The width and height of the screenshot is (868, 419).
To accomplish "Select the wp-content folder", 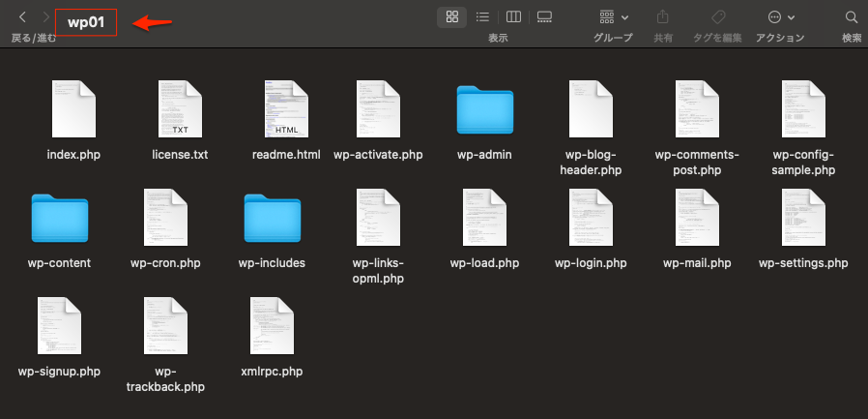I will [x=60, y=219].
